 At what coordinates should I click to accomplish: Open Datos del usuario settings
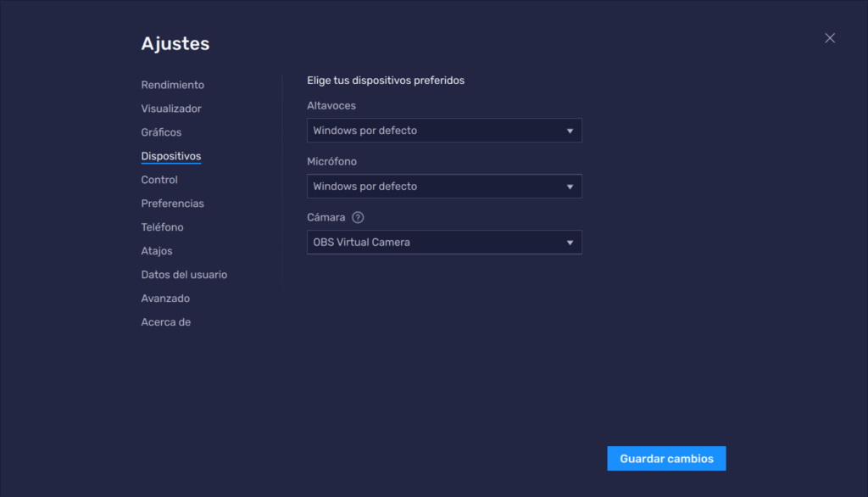184,275
